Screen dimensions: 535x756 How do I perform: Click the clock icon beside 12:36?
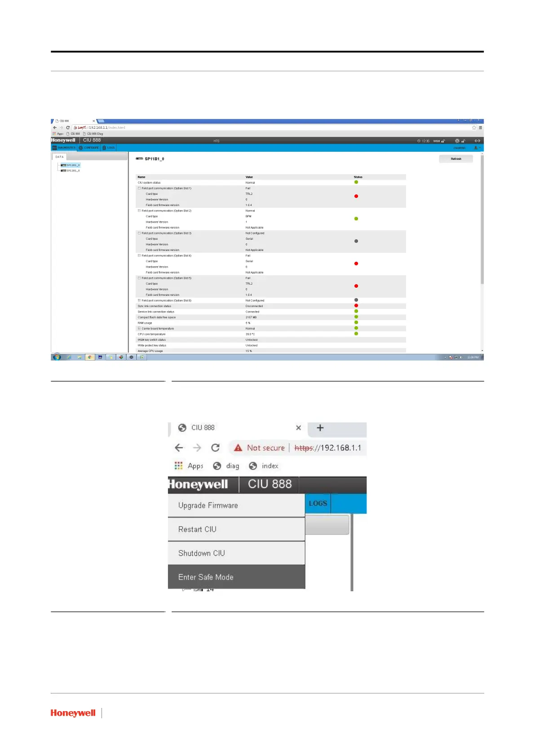419,141
